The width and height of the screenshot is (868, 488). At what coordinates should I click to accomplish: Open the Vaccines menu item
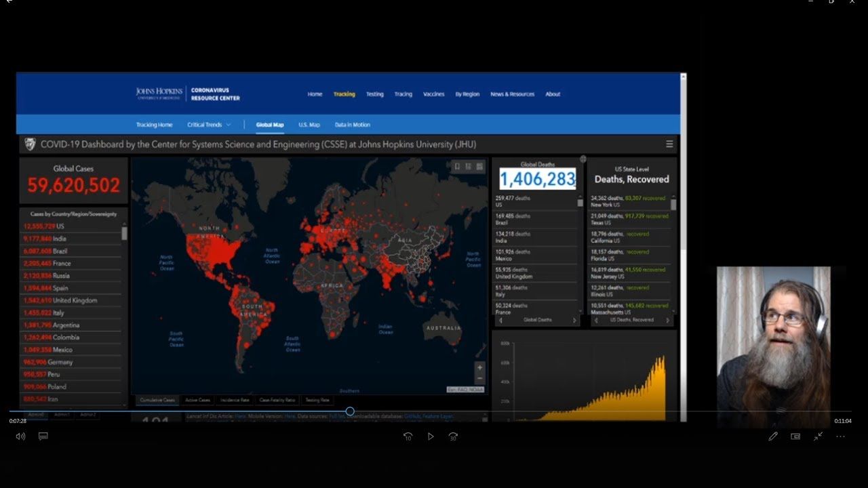433,94
